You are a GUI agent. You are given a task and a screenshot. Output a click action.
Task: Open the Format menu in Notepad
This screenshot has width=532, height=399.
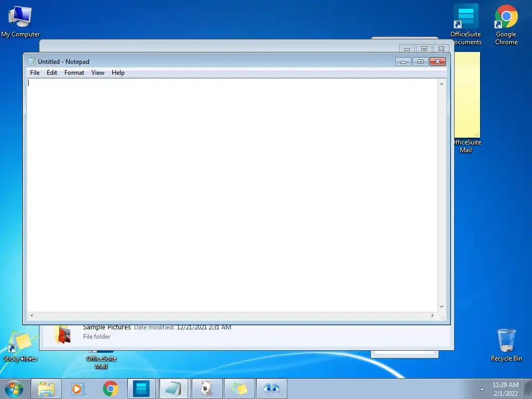pos(74,73)
